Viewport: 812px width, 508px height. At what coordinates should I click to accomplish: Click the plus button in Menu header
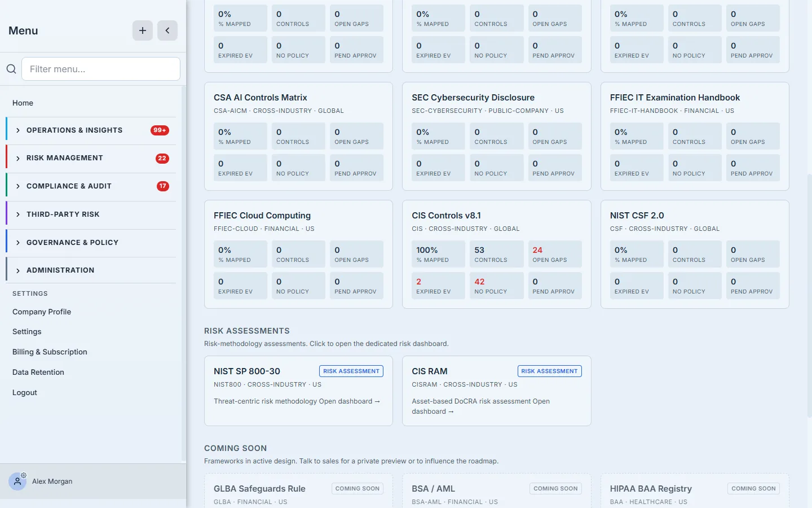143,30
